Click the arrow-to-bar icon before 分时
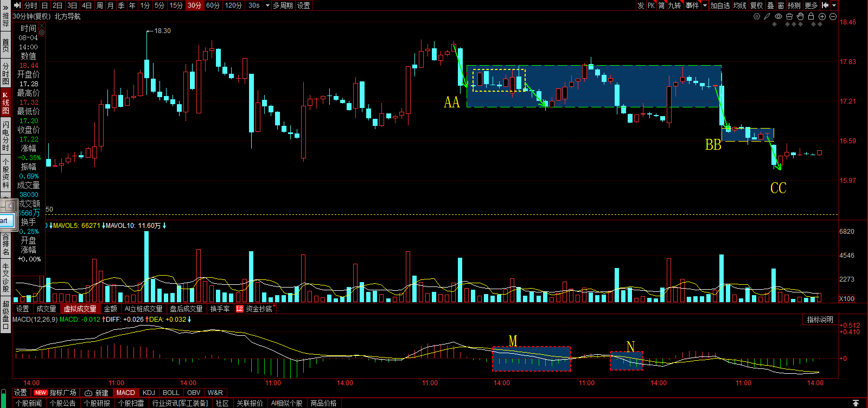This screenshot has width=868, height=408. [17, 5]
